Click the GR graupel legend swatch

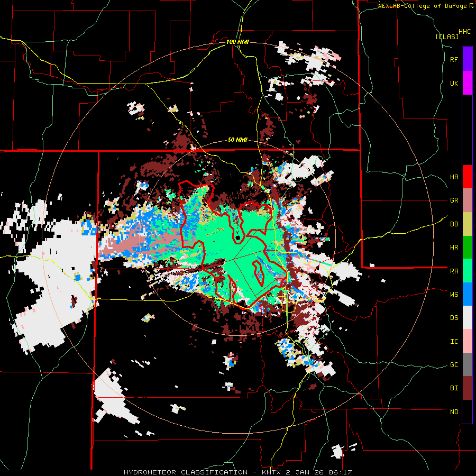click(467, 200)
